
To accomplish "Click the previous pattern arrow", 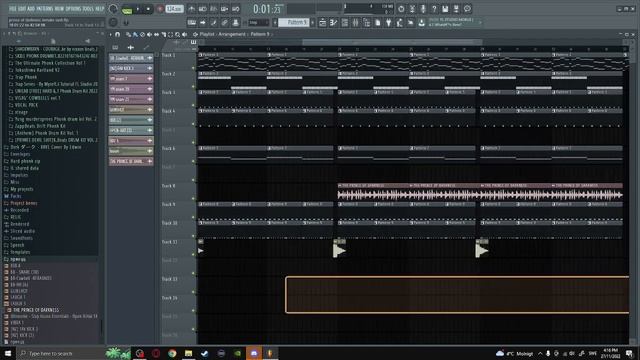I will (275, 23).
